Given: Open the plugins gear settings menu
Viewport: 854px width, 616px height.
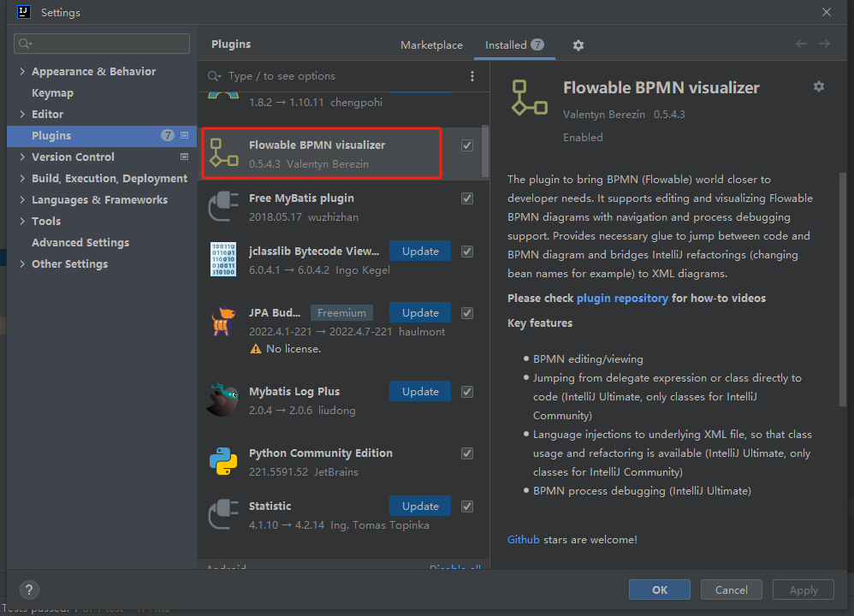Looking at the screenshot, I should (578, 45).
